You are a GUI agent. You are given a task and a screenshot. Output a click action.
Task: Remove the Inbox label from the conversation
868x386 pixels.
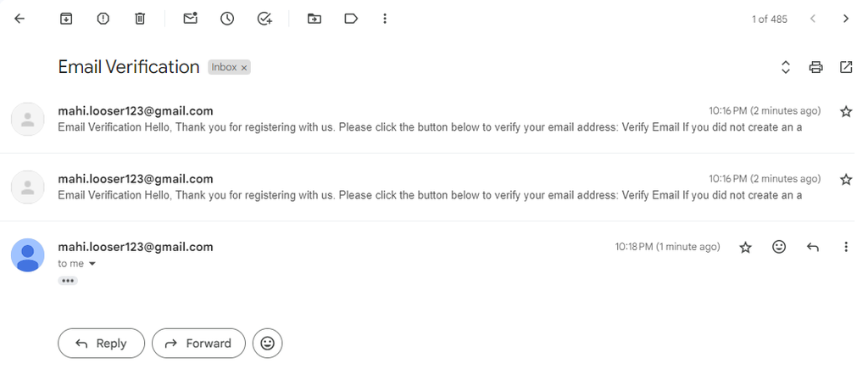click(x=244, y=68)
